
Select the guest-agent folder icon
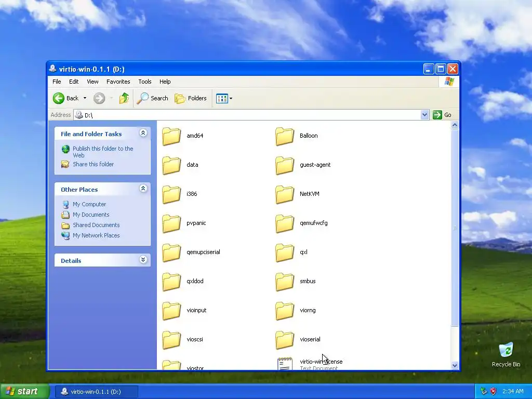click(284, 165)
